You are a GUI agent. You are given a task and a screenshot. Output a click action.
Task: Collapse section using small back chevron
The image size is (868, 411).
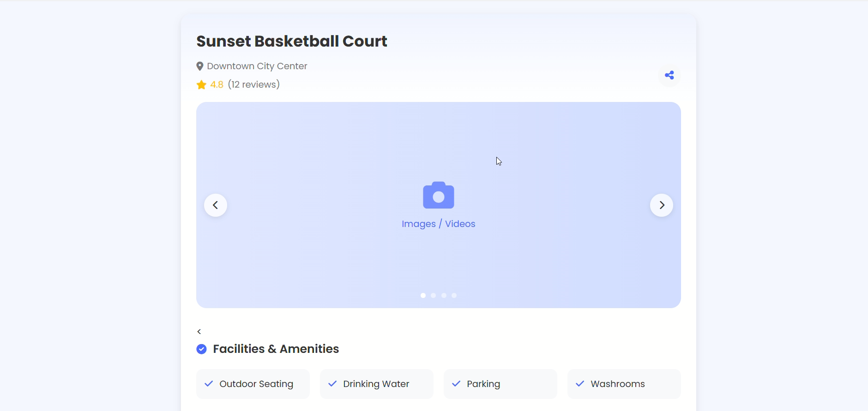click(199, 332)
